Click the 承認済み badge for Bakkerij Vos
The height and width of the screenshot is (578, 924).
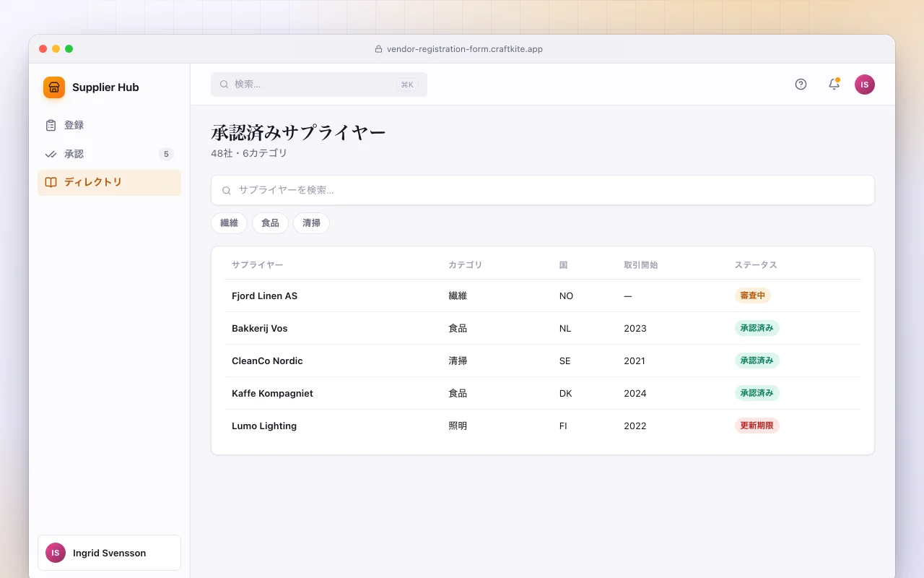click(x=757, y=328)
